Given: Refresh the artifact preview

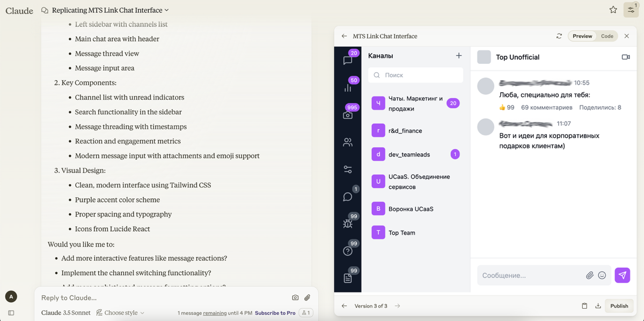Looking at the screenshot, I should [x=559, y=36].
